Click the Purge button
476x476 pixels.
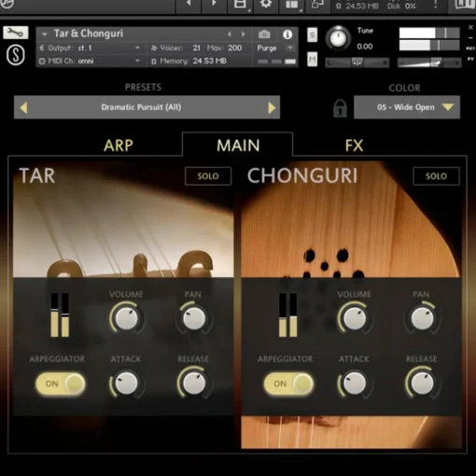pos(267,48)
